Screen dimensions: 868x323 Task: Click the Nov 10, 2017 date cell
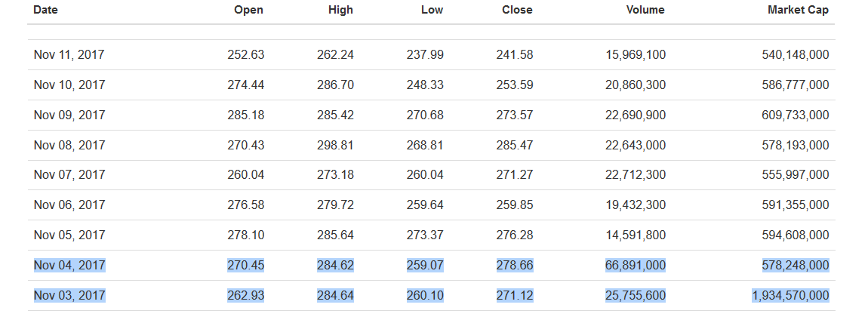69,85
